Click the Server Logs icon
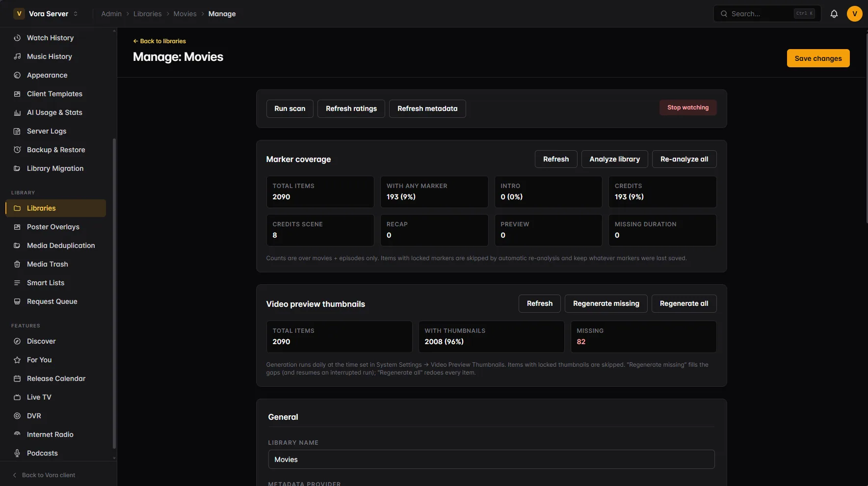868x486 pixels. [17, 131]
